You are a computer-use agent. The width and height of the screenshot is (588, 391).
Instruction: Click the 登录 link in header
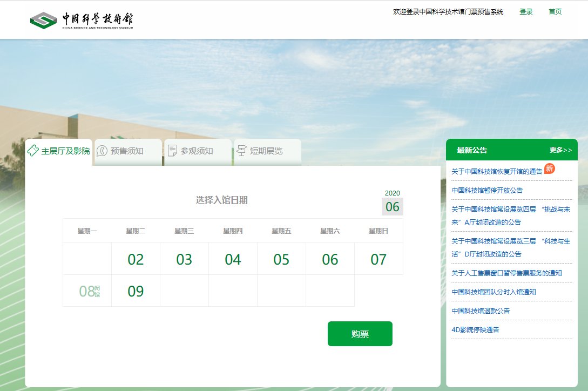[x=525, y=12]
